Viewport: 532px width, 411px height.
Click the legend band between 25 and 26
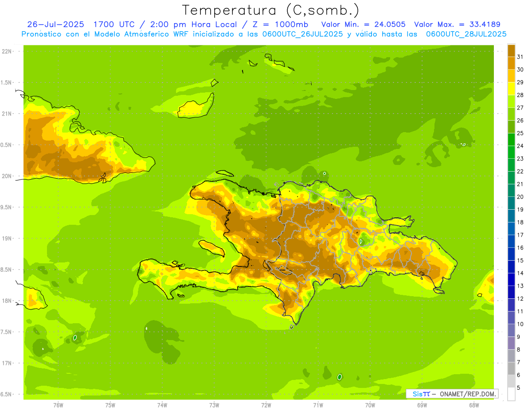point(511,127)
